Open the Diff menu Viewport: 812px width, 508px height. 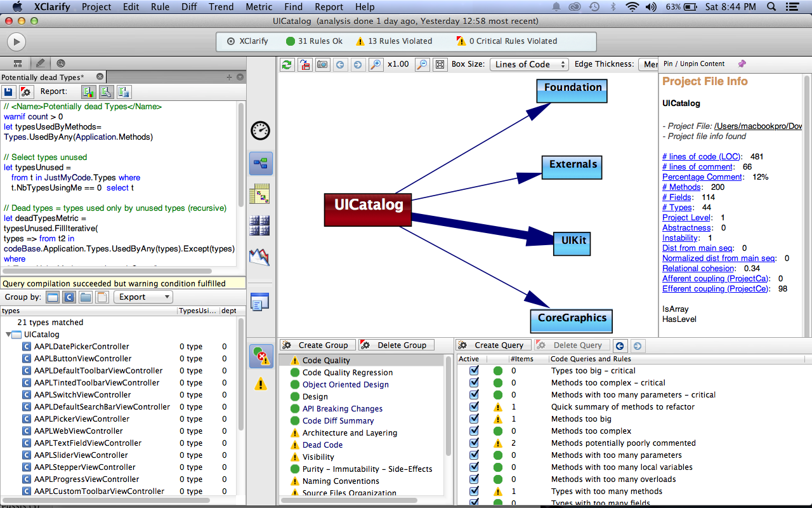point(190,7)
